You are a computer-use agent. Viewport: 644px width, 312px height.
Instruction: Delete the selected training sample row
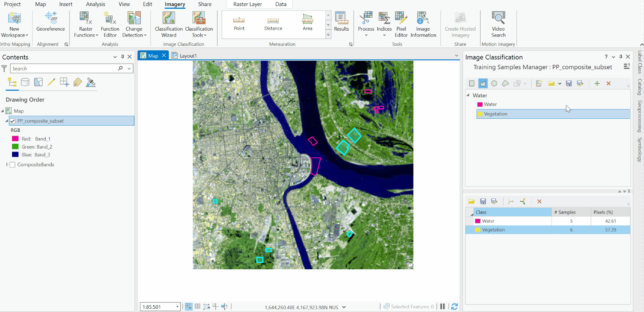click(539, 201)
